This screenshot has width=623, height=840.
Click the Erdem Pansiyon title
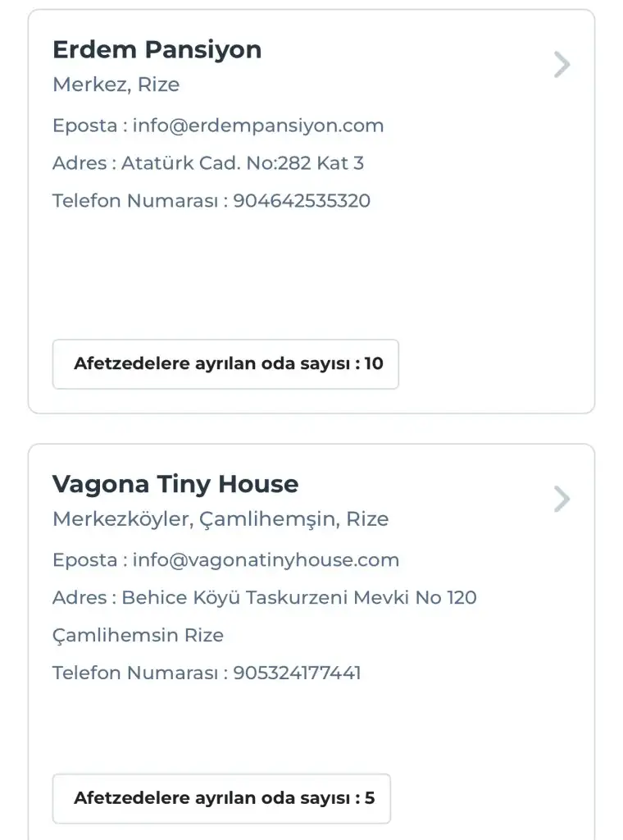157,50
